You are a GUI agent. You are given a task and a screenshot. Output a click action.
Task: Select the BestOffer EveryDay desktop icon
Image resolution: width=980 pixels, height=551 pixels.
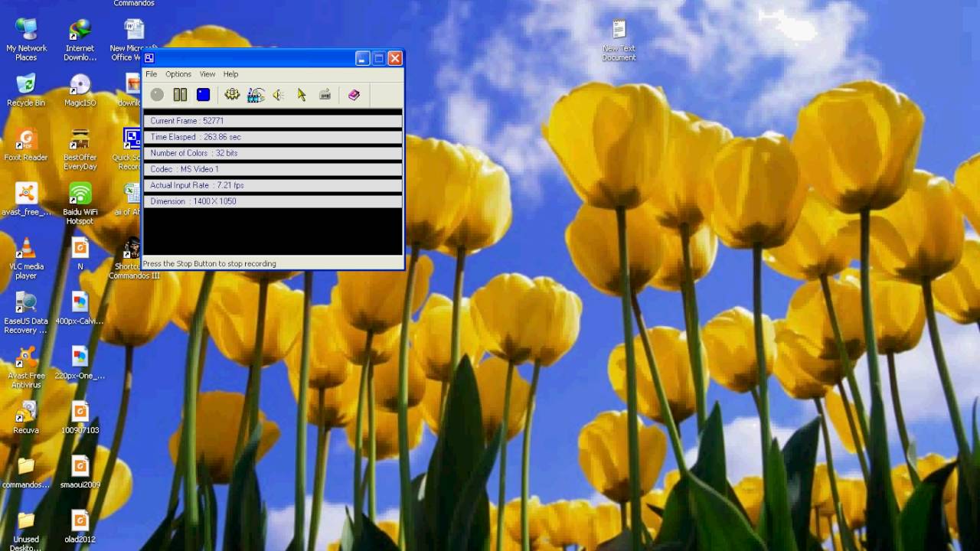point(80,149)
